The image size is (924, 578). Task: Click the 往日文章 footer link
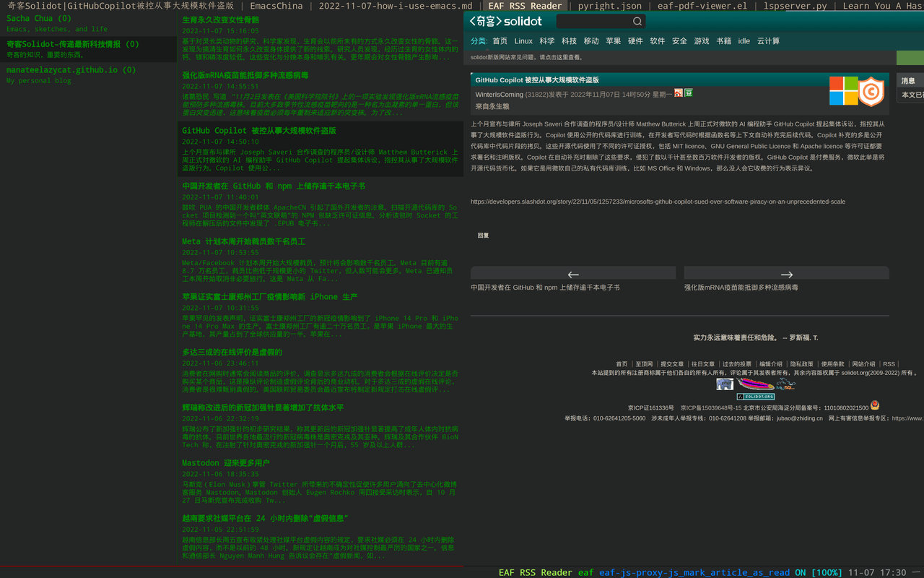pyautogui.click(x=702, y=364)
